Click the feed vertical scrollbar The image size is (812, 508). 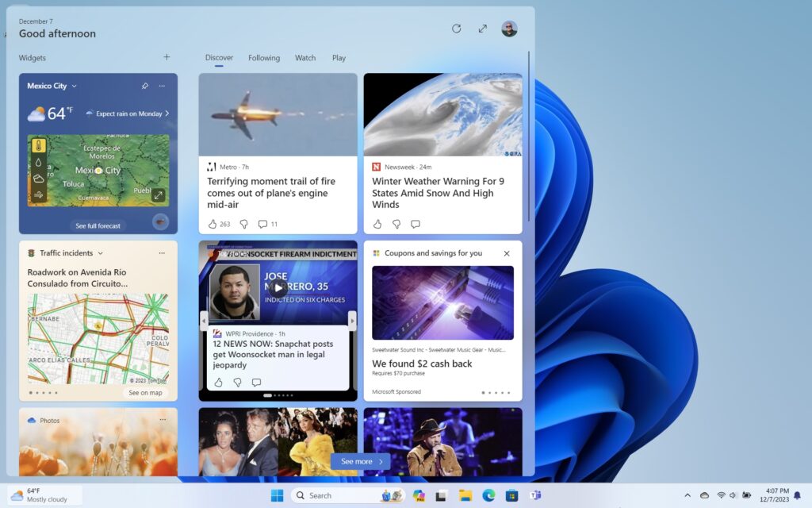pos(529,136)
